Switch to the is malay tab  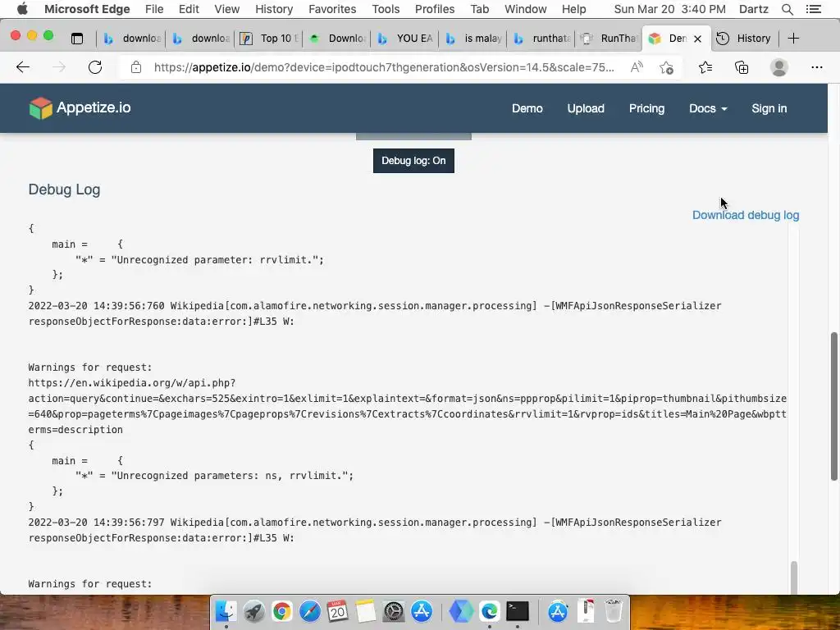474,38
